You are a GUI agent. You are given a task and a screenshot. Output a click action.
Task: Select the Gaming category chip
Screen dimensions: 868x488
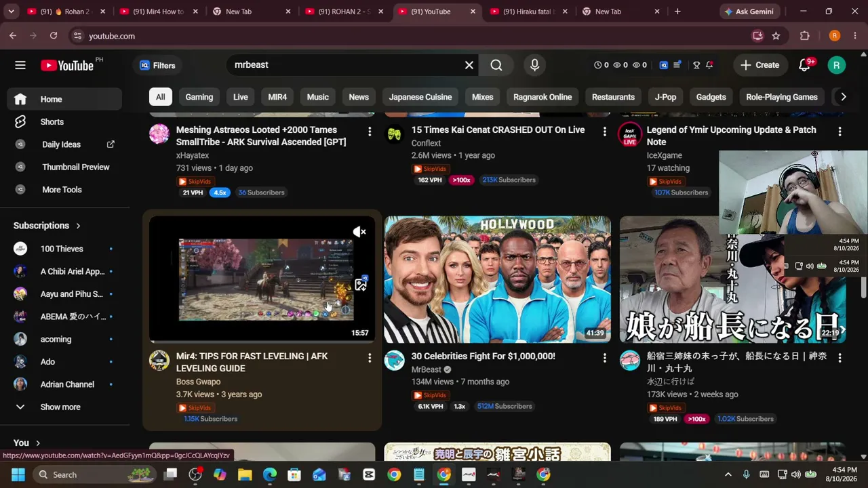pos(199,97)
